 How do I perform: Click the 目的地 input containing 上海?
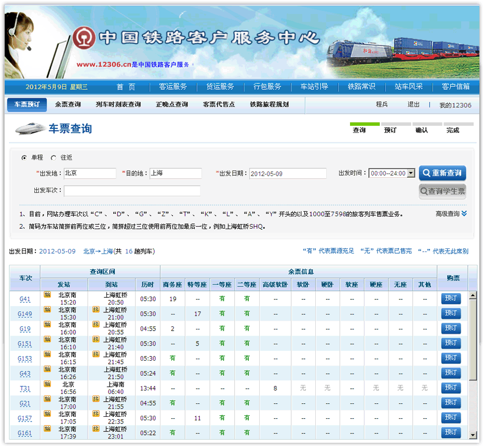pyautogui.click(x=176, y=173)
